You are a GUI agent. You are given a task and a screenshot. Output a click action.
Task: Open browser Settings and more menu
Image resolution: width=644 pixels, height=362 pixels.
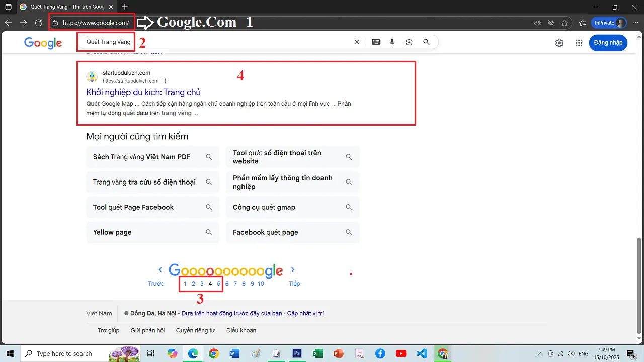[x=635, y=23]
